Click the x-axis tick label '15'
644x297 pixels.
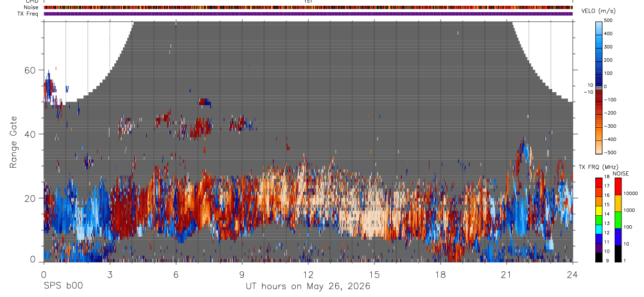click(374, 274)
